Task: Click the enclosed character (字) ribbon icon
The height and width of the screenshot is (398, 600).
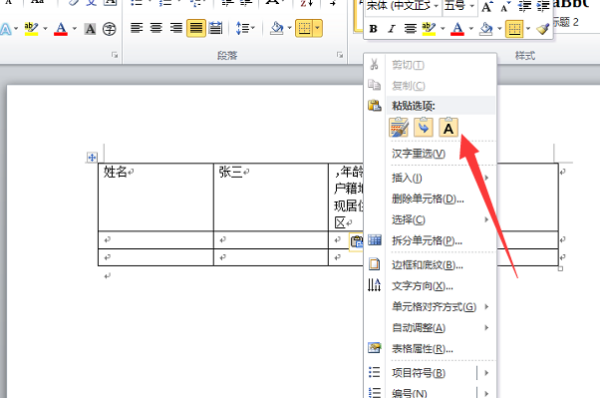Action: click(x=109, y=29)
